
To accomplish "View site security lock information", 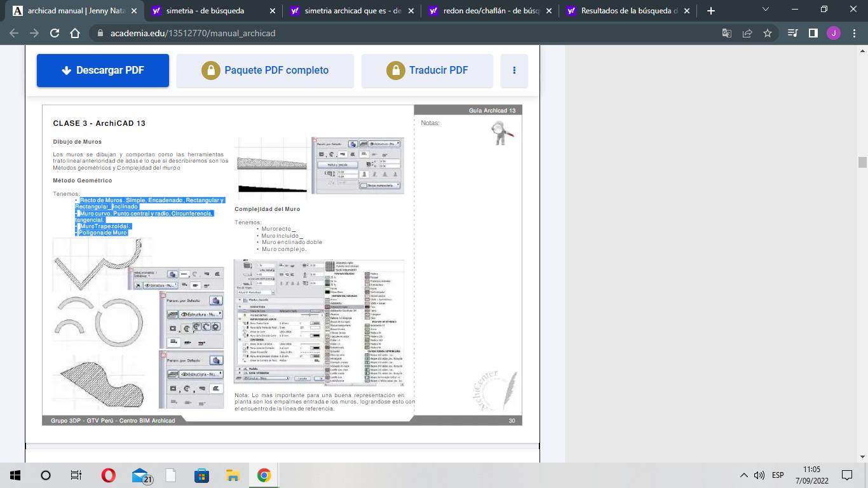I will point(99,33).
